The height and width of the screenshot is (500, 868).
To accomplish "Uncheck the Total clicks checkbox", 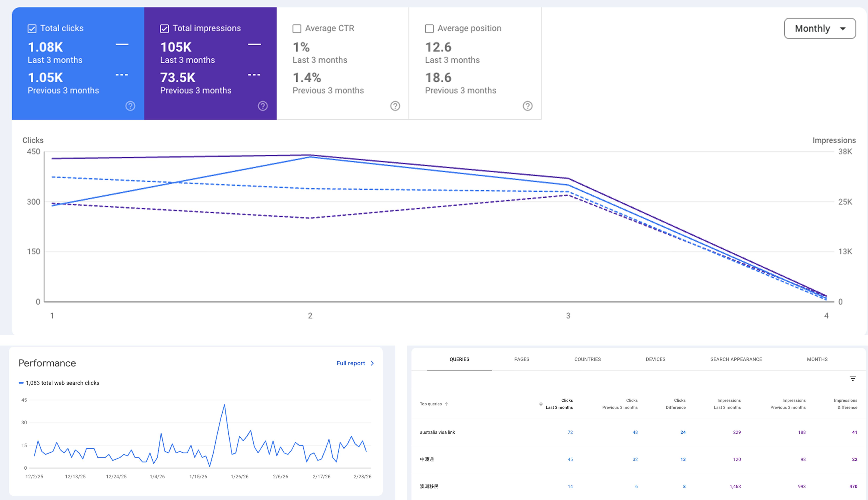I will pyautogui.click(x=32, y=29).
